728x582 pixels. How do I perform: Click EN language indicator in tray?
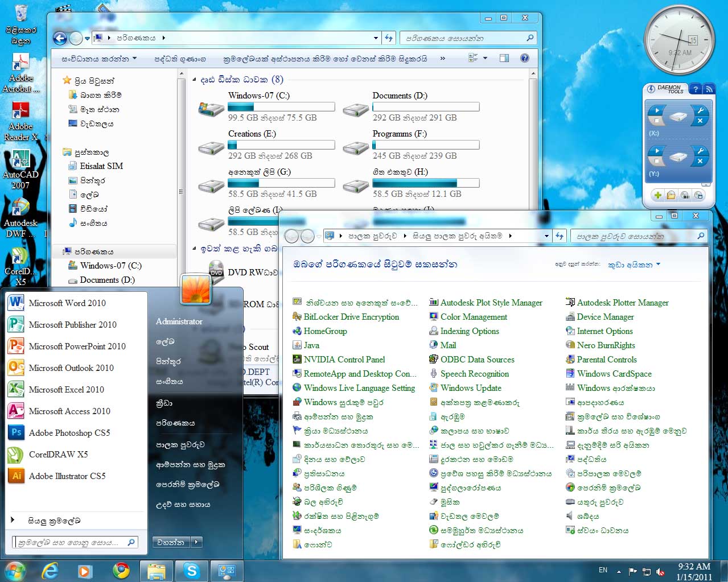pos(603,570)
